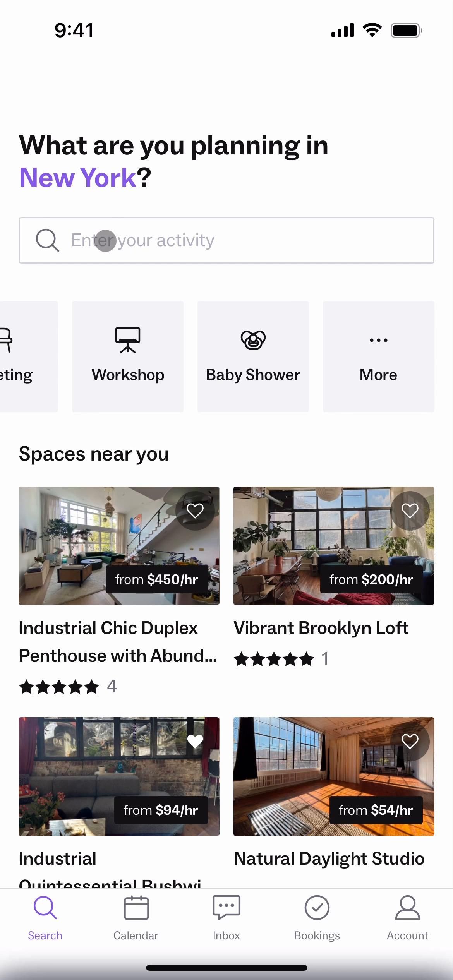Favorite the Industrial Chic Duplex Penthouse

pyautogui.click(x=195, y=511)
